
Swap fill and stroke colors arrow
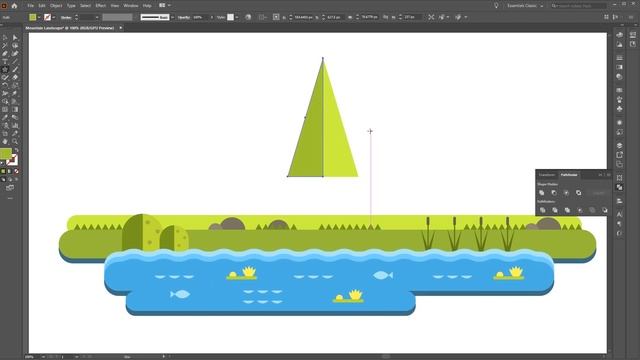click(16, 151)
